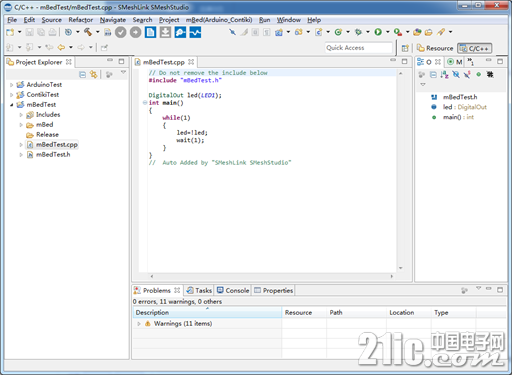Collapse the mBedTest project node
The width and height of the screenshot is (512, 375).
coord(11,105)
